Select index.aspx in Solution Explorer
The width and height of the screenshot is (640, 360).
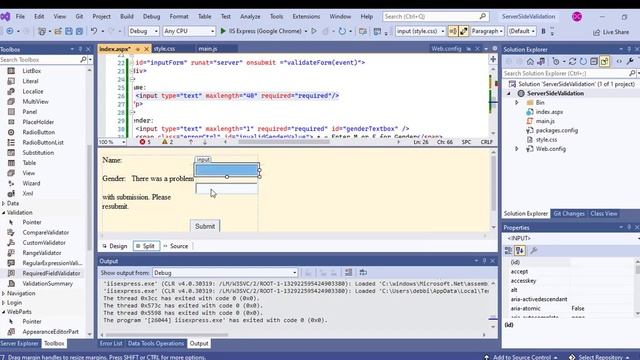549,112
